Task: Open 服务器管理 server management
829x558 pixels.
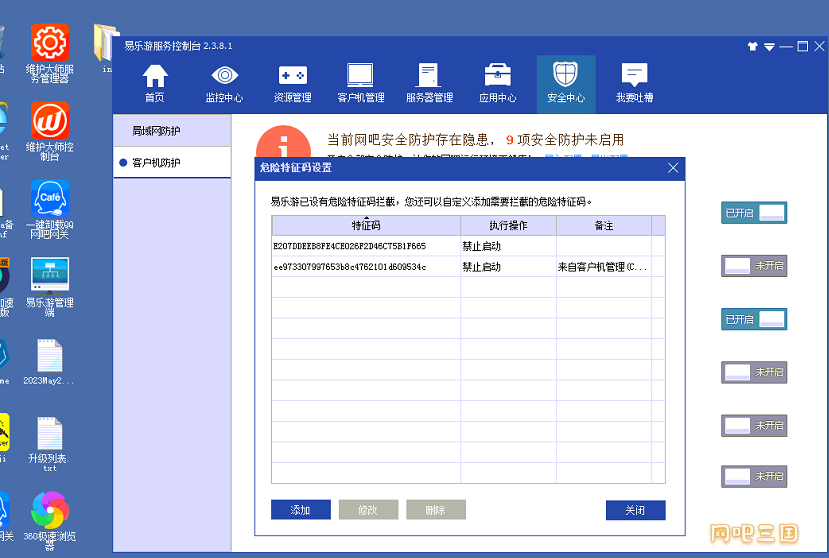Action: pyautogui.click(x=429, y=84)
